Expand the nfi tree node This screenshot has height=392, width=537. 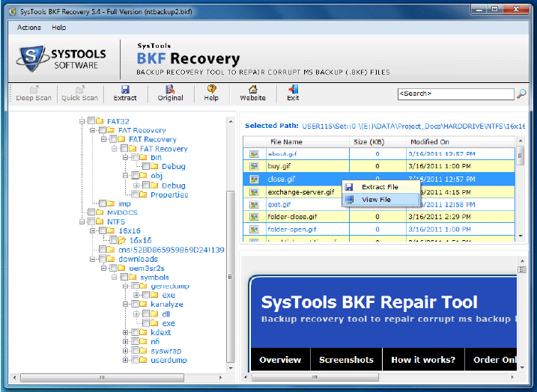(x=126, y=341)
